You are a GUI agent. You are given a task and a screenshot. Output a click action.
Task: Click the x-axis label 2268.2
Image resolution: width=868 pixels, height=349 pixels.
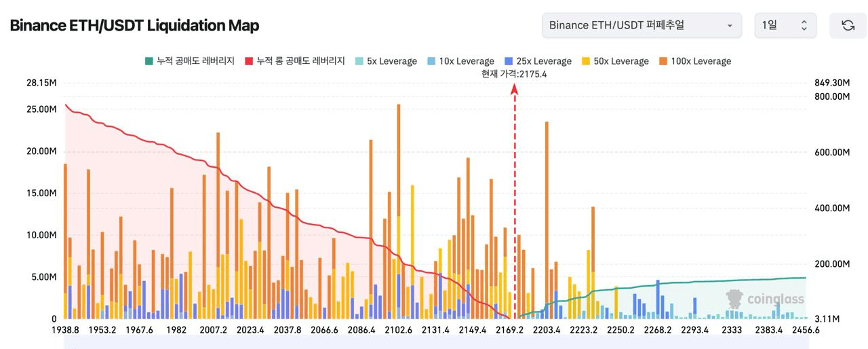pos(658,330)
